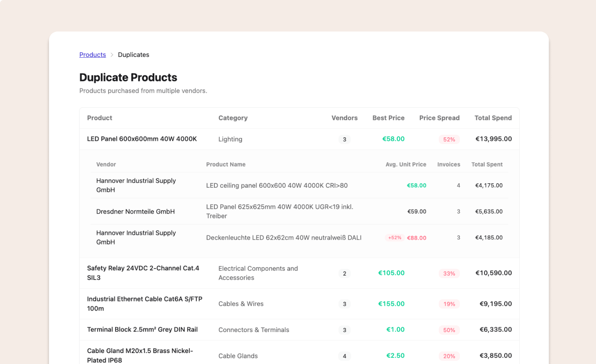Click the Product column header
This screenshot has height=364, width=596.
click(x=99, y=118)
